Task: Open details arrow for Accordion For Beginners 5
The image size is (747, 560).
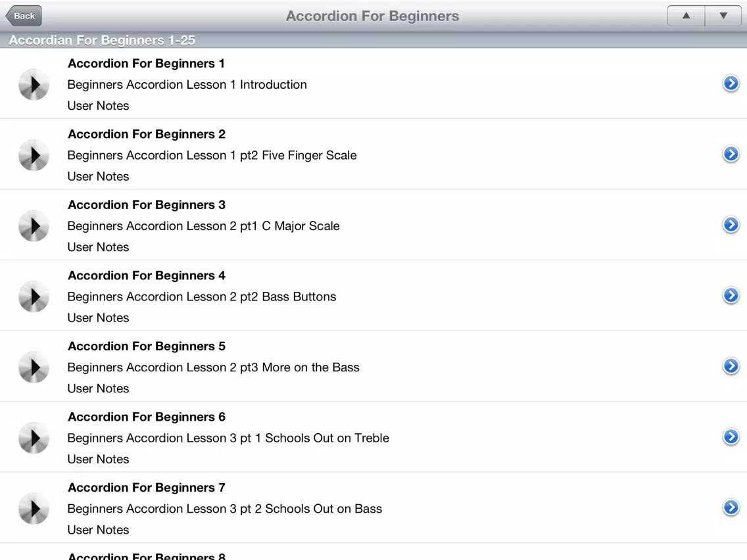Action: coord(731,366)
